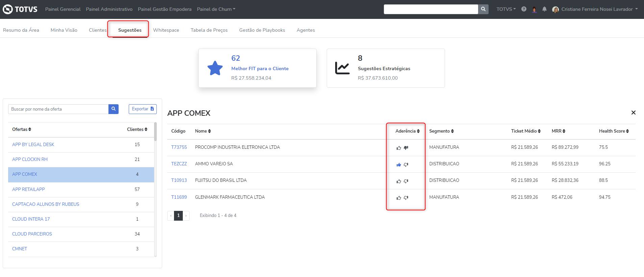Open the APP RETAILAPP offer
Viewport: 644px width, 277px height.
(x=28, y=189)
